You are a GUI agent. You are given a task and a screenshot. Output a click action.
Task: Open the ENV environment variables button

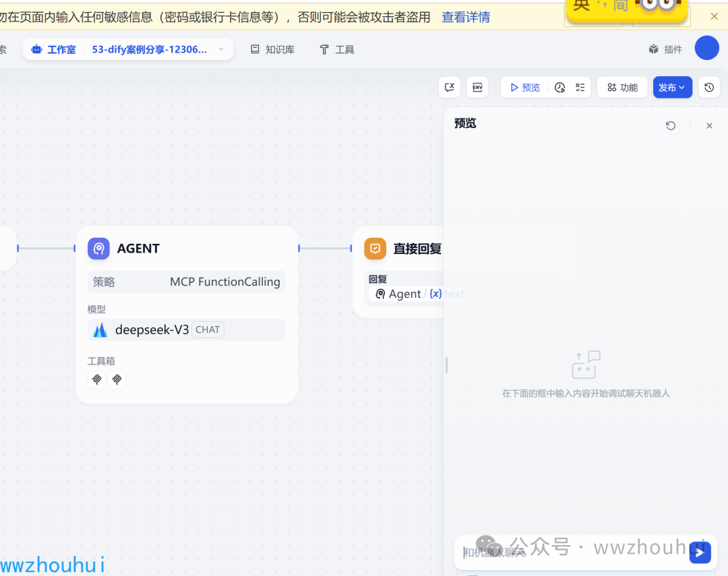(477, 88)
